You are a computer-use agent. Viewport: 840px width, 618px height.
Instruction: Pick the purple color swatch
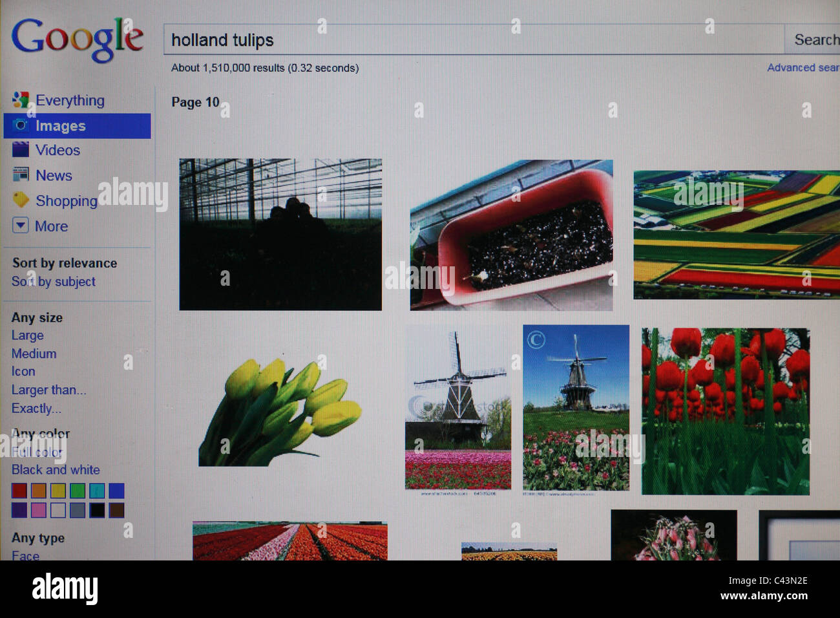[19, 510]
